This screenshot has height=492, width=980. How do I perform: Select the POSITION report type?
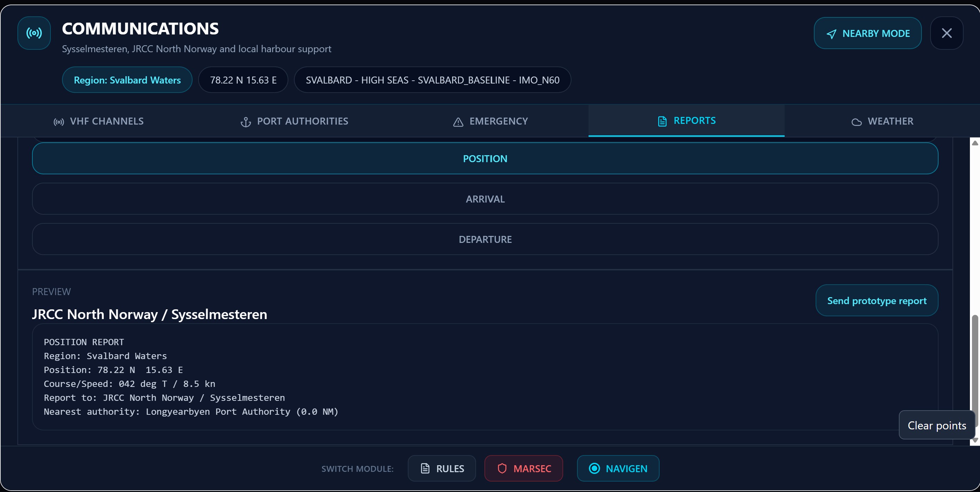(485, 159)
